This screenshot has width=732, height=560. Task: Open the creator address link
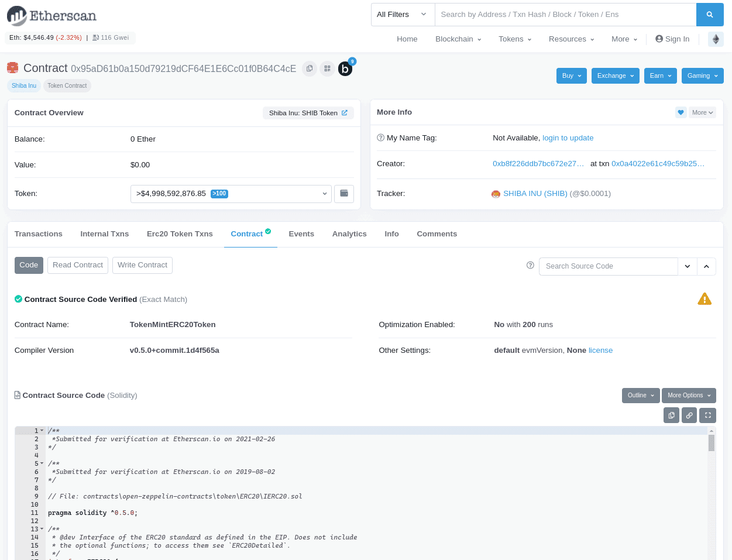click(538, 164)
